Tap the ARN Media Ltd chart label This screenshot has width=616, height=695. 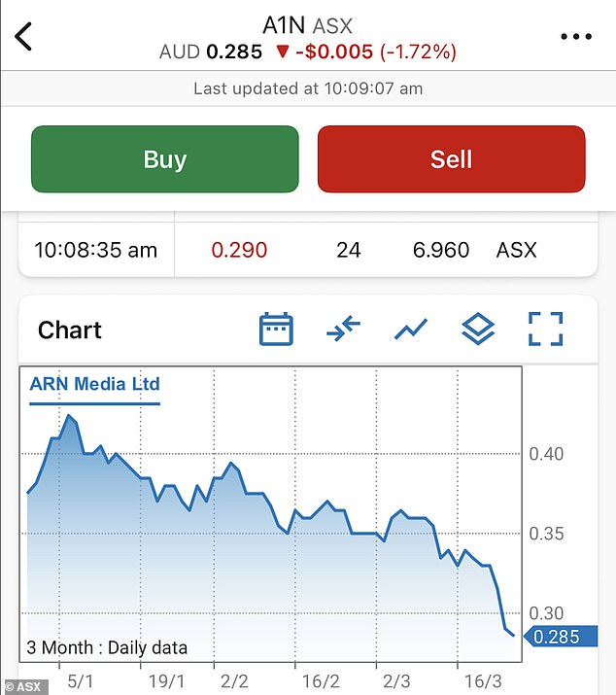[x=94, y=384]
